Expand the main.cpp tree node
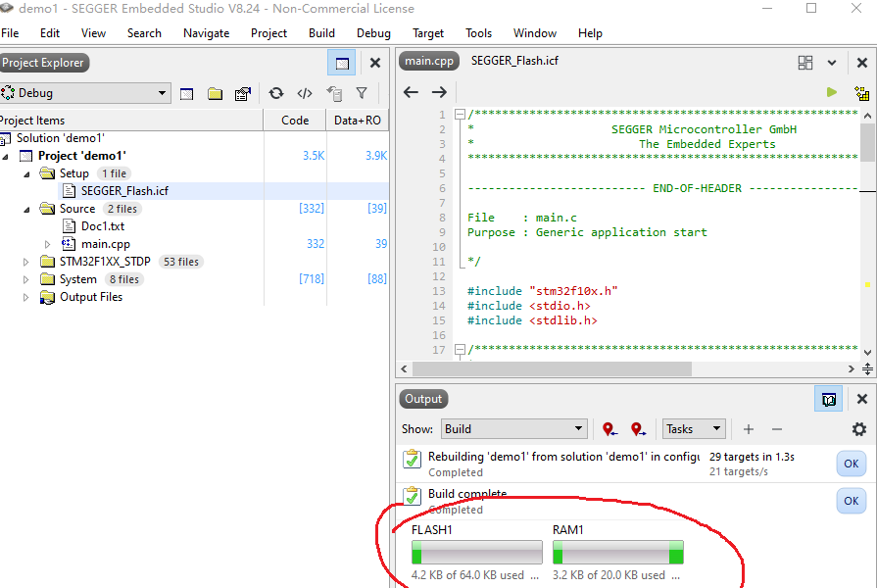This screenshot has height=588, width=877. point(48,244)
